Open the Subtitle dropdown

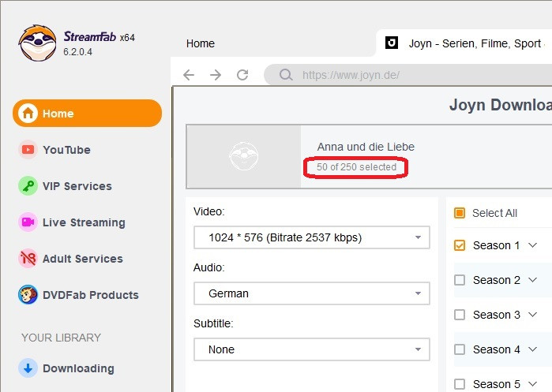coord(311,349)
